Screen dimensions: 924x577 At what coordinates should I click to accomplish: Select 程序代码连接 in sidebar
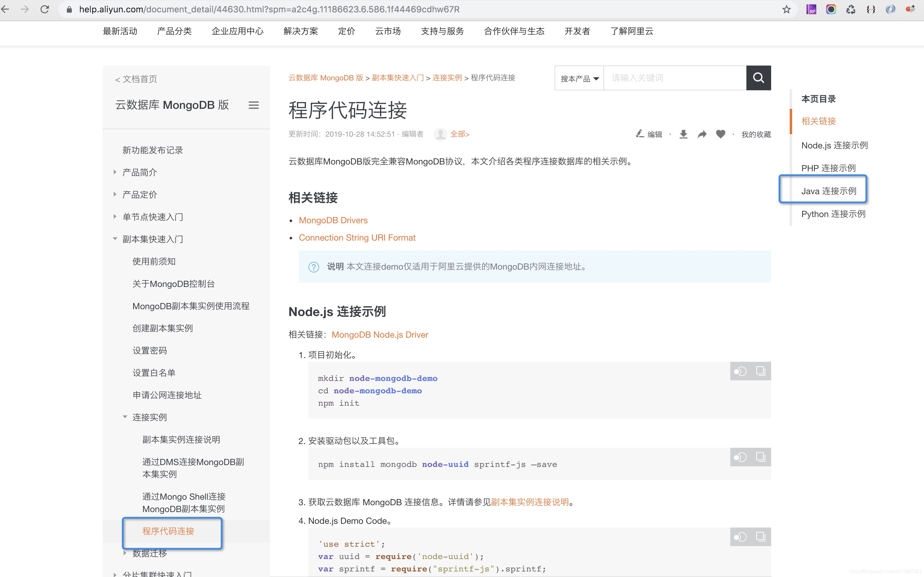tap(168, 531)
